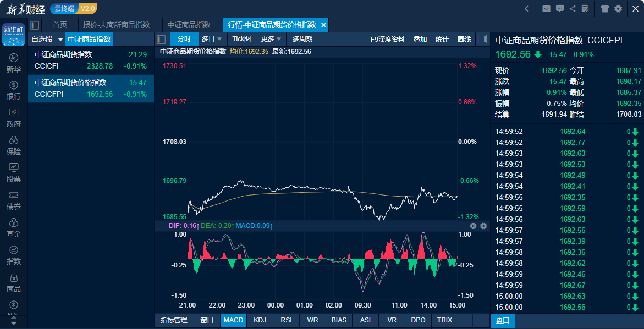Select the WR indicator
Image resolution: width=644 pixels, height=329 pixels.
point(312,320)
